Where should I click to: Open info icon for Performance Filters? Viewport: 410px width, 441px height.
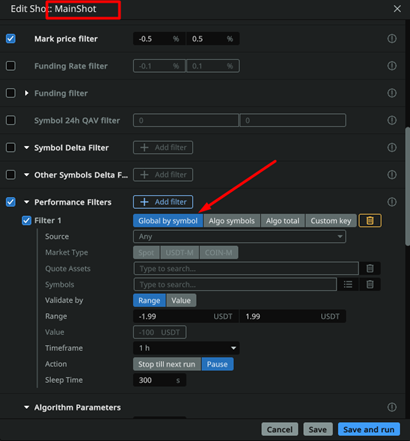(x=392, y=202)
